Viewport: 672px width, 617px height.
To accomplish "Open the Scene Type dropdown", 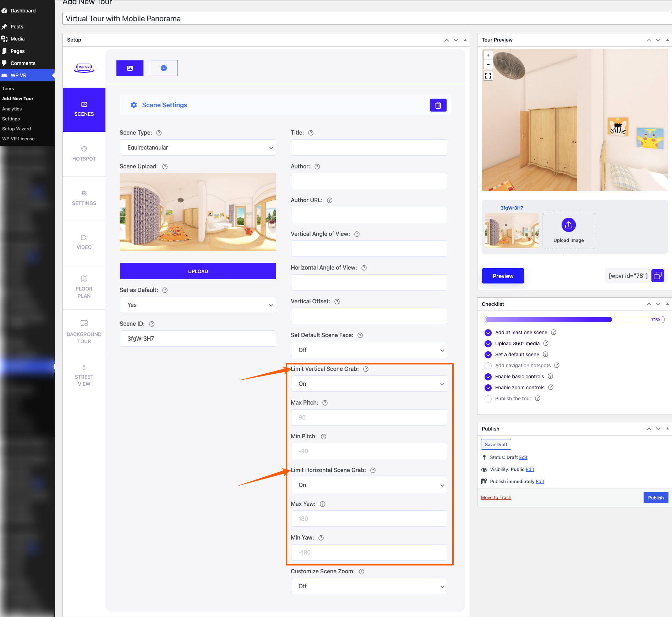I will pos(198,147).
